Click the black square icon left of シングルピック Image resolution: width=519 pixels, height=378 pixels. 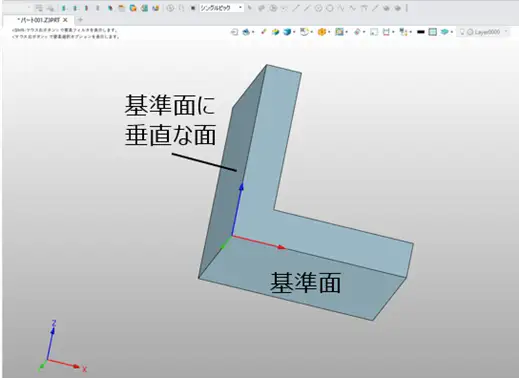(x=193, y=8)
